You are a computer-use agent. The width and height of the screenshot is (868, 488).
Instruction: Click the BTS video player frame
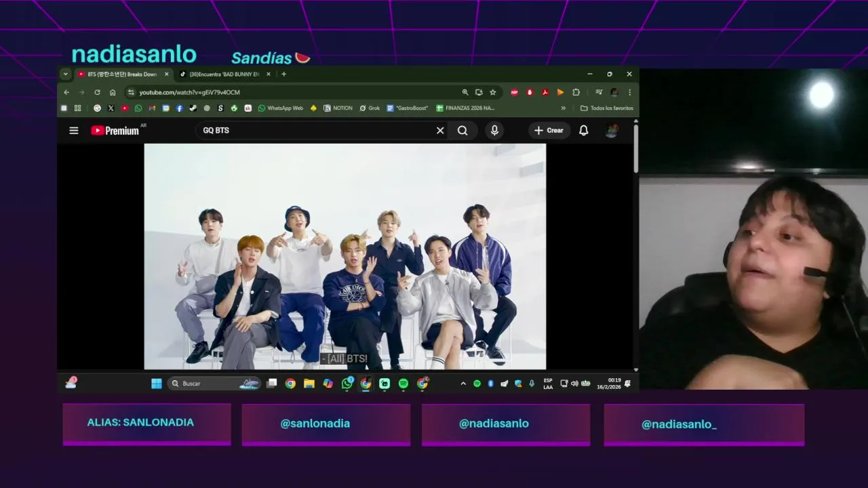[345, 256]
